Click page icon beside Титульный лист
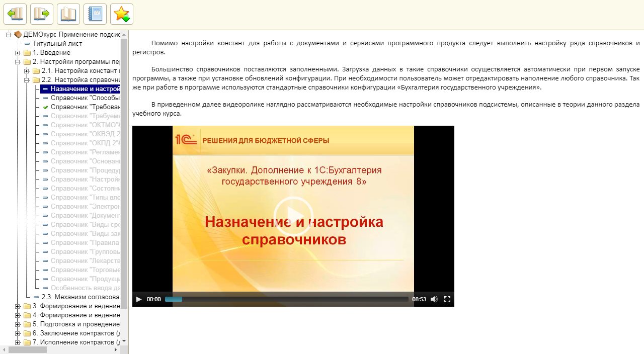The height and width of the screenshot is (354, 644). coord(27,44)
